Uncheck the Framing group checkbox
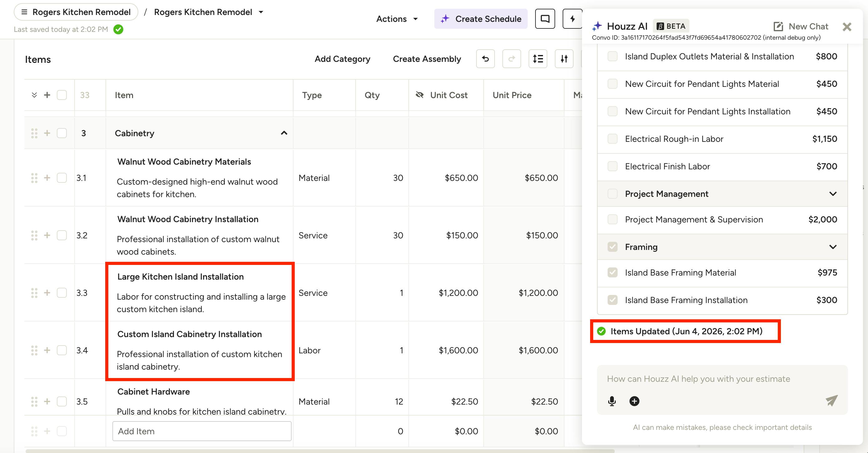The image size is (868, 453). (x=612, y=247)
